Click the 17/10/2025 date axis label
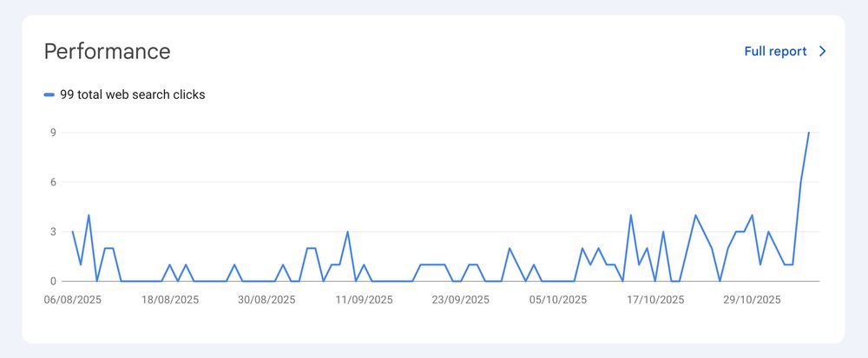The width and height of the screenshot is (868, 358). pyautogui.click(x=654, y=300)
